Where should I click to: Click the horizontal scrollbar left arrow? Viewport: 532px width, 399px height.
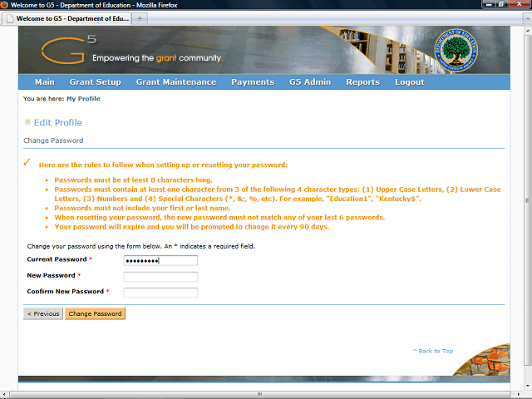click(x=3, y=394)
